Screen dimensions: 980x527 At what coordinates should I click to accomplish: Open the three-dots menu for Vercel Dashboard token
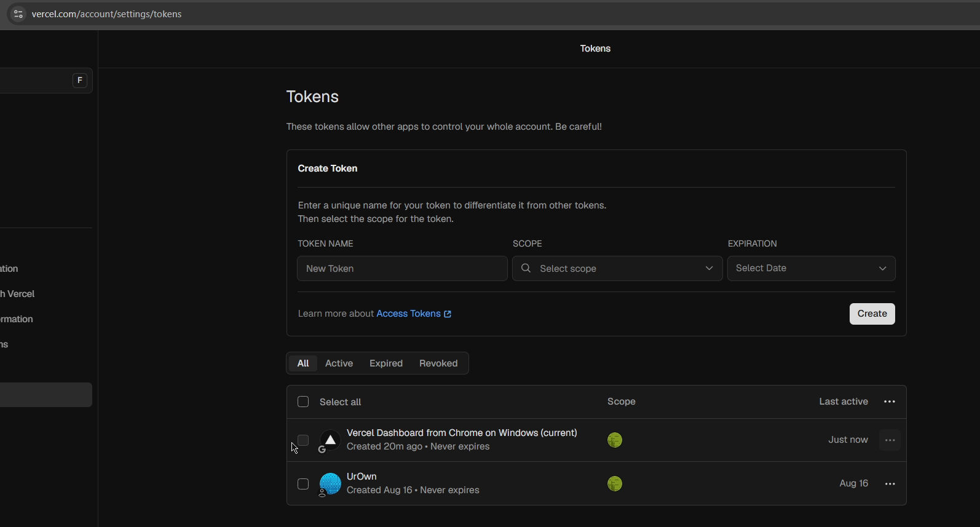click(x=890, y=440)
